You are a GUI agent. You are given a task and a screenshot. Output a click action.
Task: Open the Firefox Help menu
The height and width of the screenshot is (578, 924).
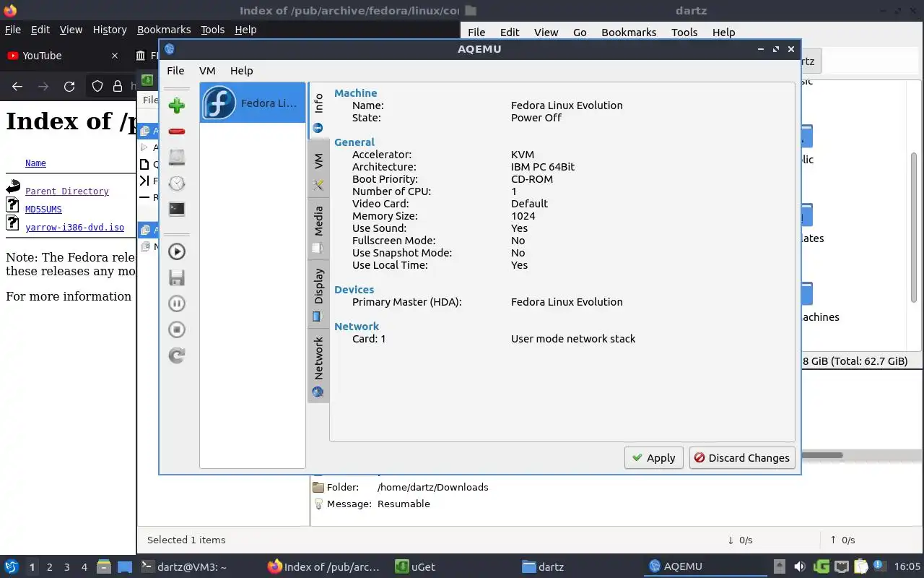245,30
